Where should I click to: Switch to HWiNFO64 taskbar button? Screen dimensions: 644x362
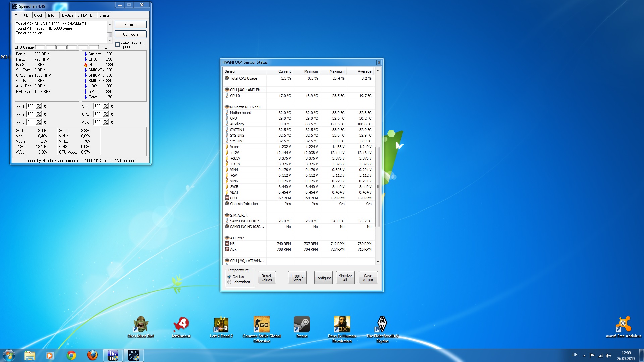113,355
